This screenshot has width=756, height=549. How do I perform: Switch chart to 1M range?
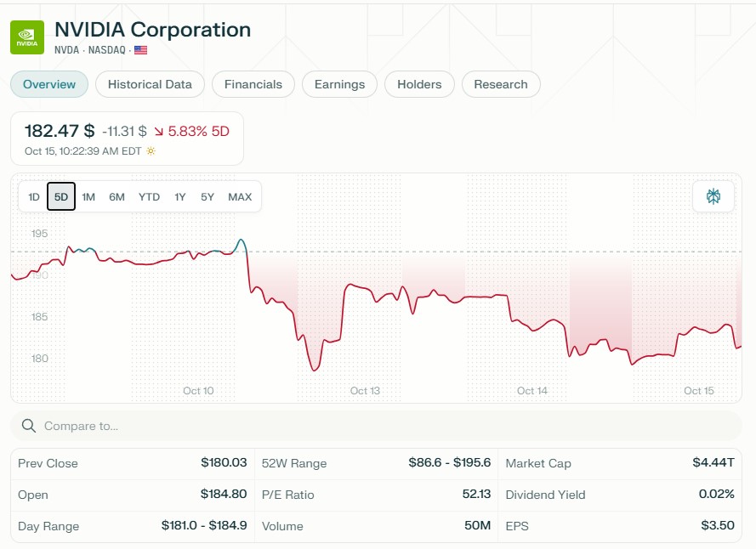[88, 196]
